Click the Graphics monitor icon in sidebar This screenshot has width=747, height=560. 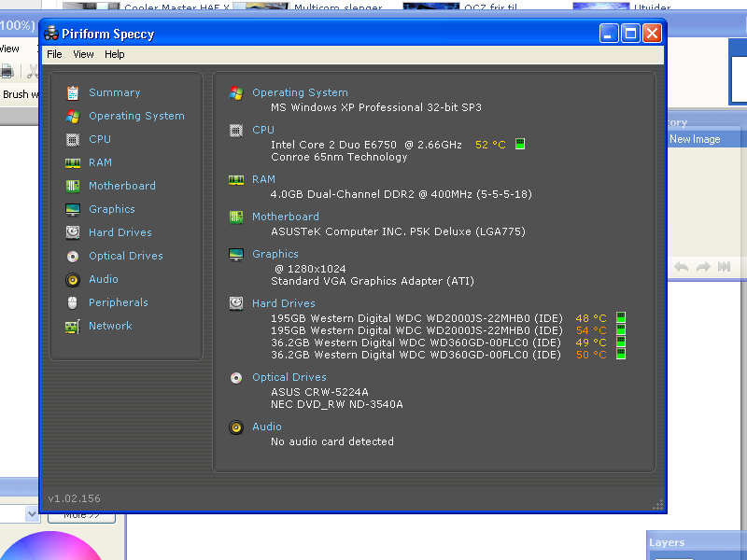(73, 209)
